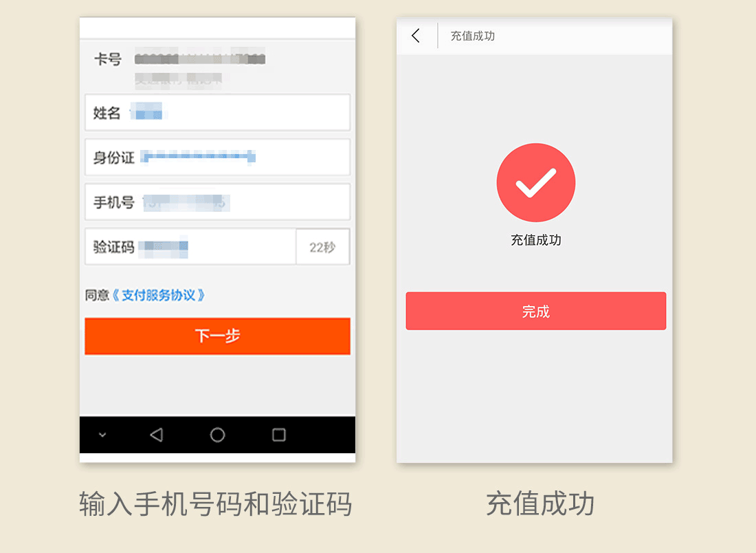The height and width of the screenshot is (553, 756).
Task: Click the blurred 卡号 card number row
Action: point(199,59)
